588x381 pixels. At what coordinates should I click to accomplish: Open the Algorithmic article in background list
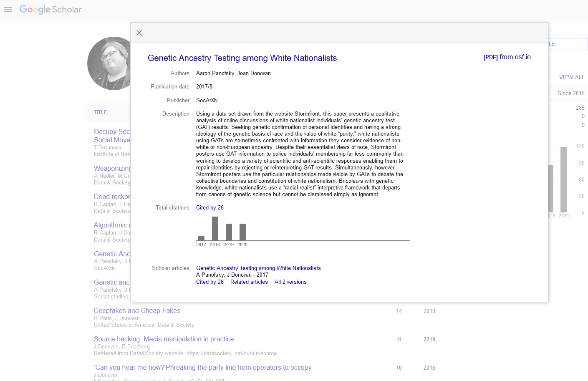tap(112, 225)
